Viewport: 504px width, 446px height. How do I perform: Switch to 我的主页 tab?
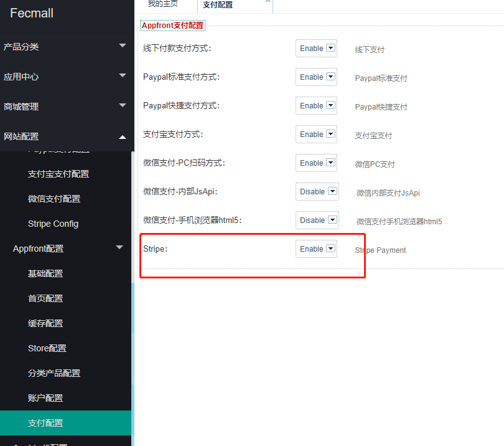coord(162,4)
